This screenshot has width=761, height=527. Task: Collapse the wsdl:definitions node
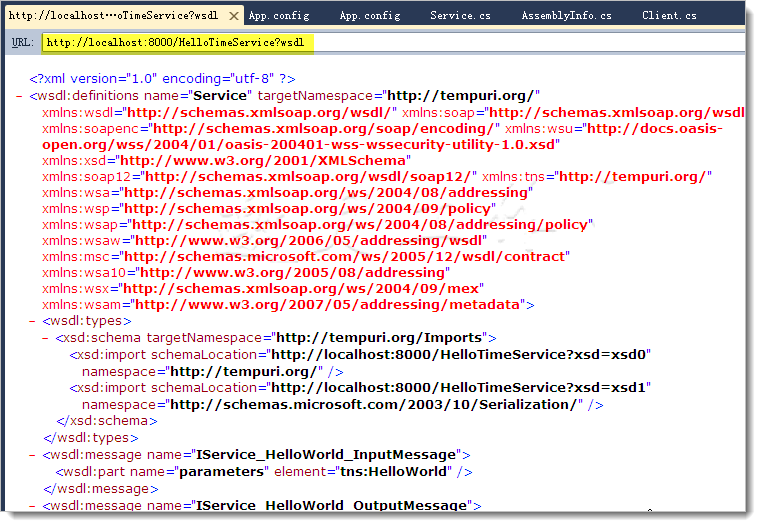[19, 96]
